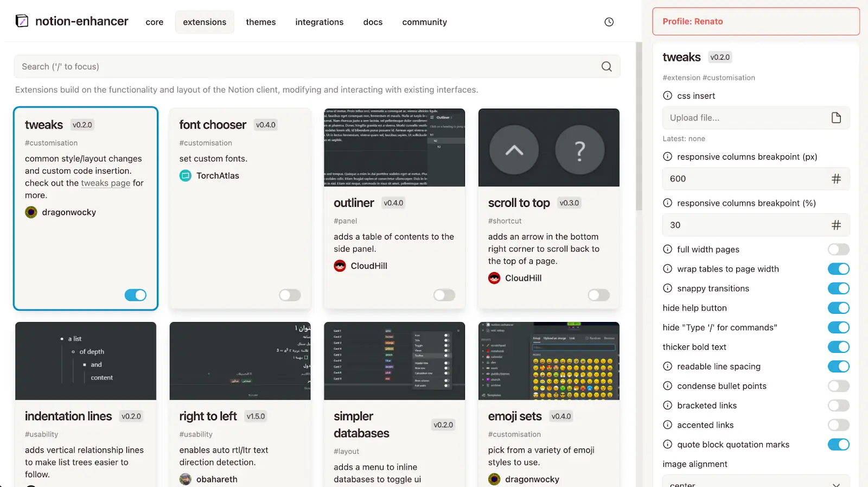
Task: Click the breakpoint (%) field showing 30
Action: pyautogui.click(x=756, y=225)
